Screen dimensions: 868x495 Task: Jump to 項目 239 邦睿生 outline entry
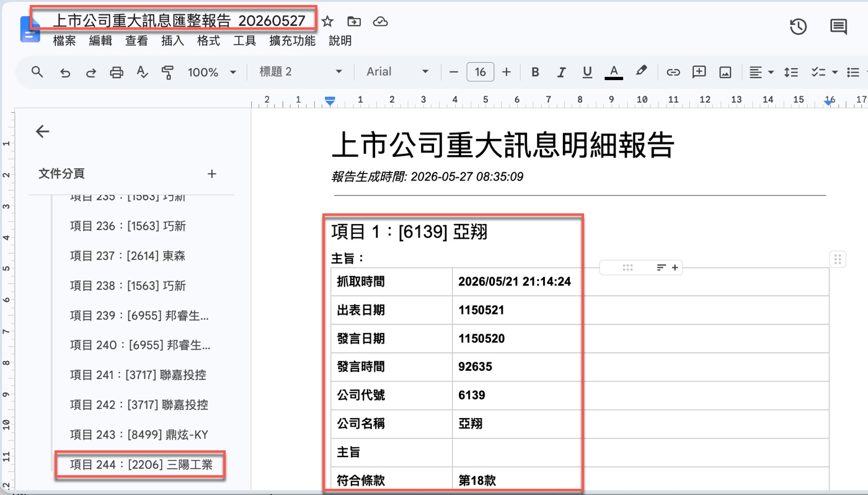click(x=139, y=316)
